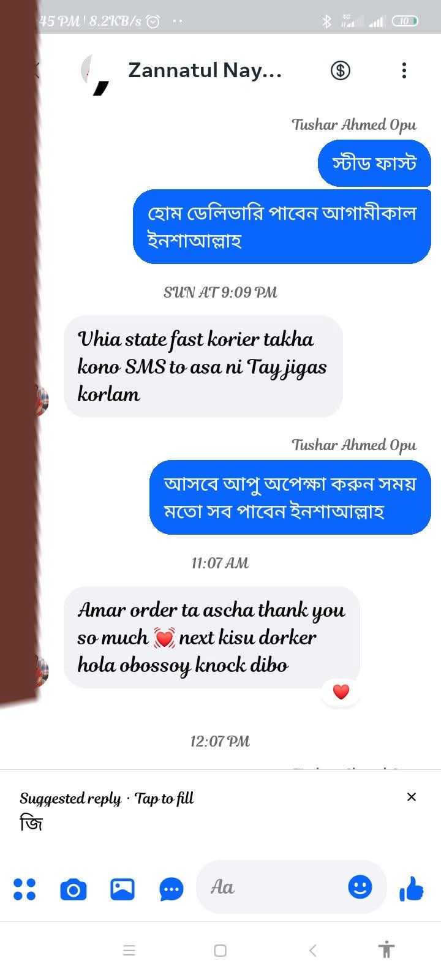Open the emoji picker smiley
441x980 pixels.
[x=360, y=886]
